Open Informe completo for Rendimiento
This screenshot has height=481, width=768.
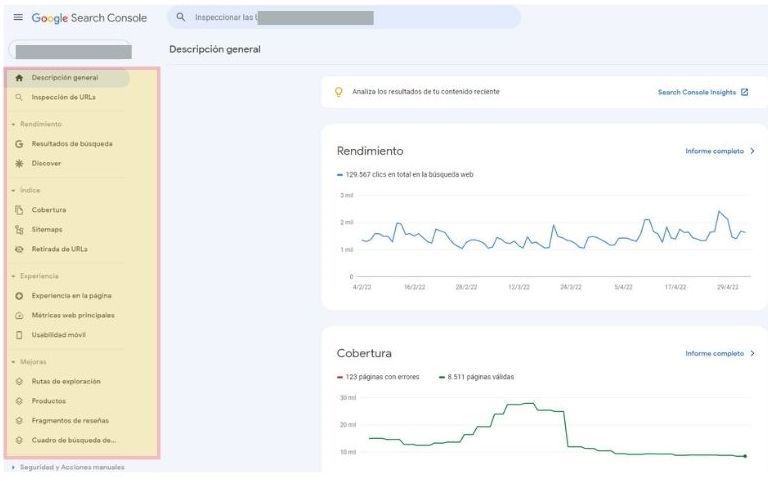click(714, 151)
